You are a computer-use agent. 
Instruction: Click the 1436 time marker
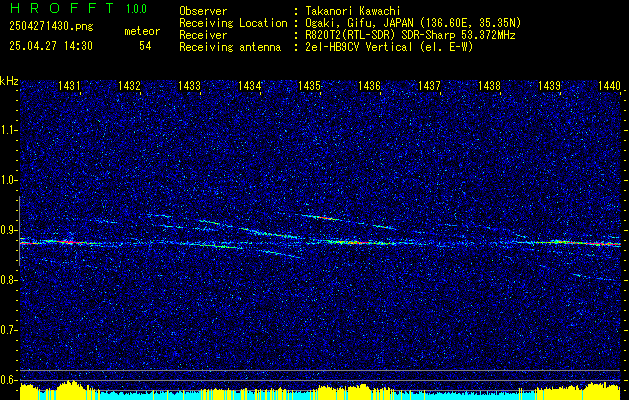(x=369, y=85)
